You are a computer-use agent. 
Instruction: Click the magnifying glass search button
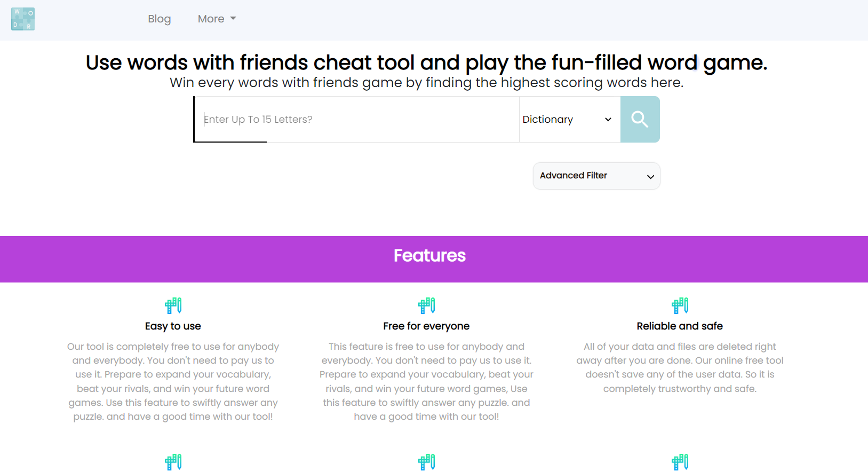tap(640, 119)
